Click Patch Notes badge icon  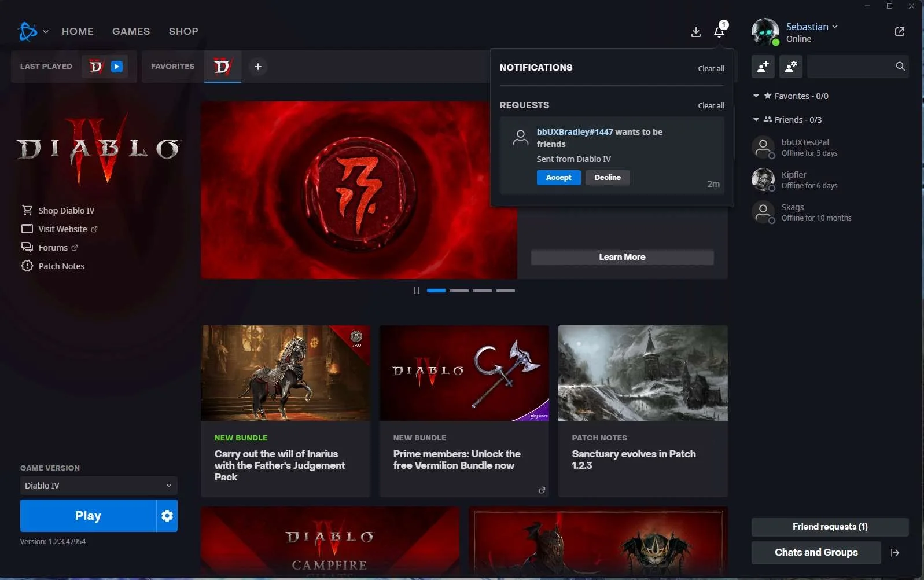pyautogui.click(x=27, y=266)
